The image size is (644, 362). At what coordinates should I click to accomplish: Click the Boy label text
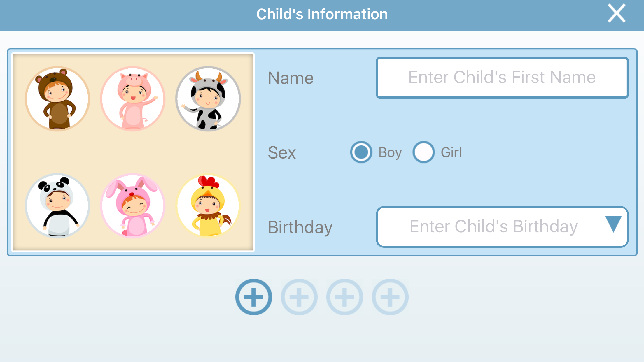[390, 153]
